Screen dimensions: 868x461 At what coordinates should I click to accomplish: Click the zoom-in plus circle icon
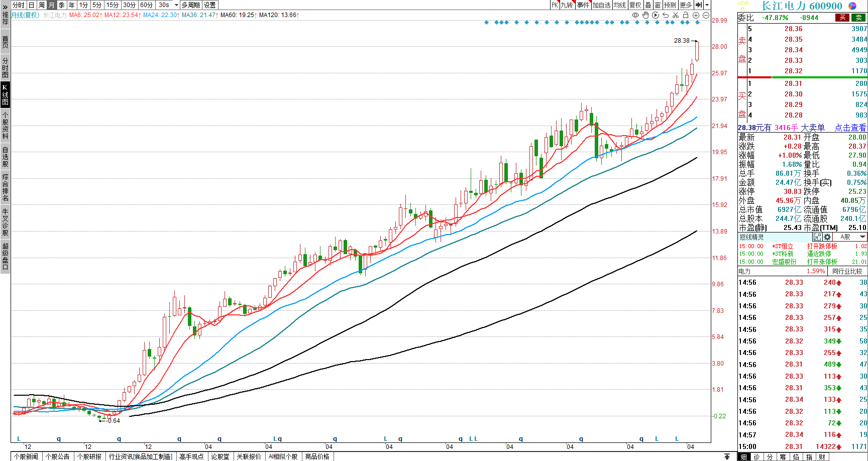coord(696,15)
